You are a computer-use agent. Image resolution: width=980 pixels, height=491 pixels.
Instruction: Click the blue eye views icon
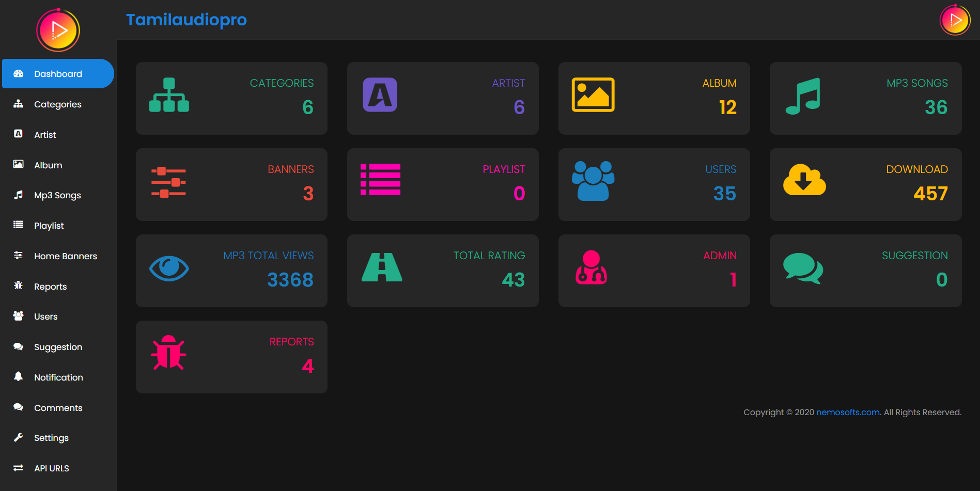169,268
